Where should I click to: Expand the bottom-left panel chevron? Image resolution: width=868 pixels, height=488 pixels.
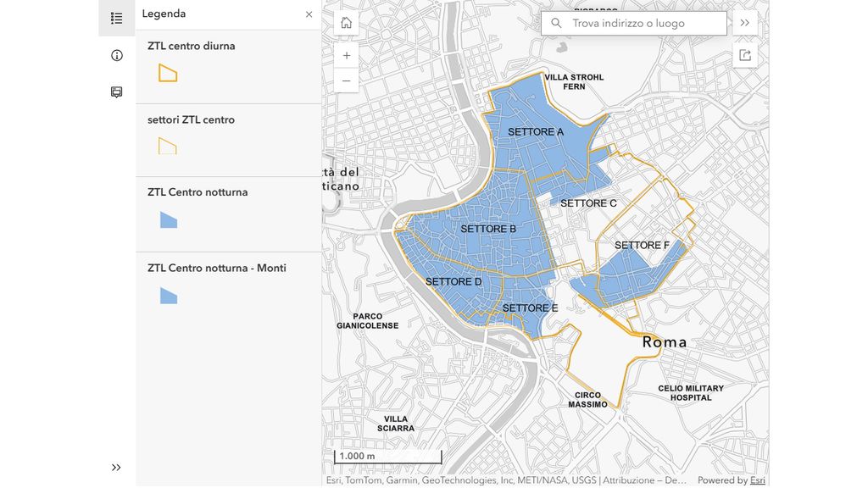[x=116, y=467]
